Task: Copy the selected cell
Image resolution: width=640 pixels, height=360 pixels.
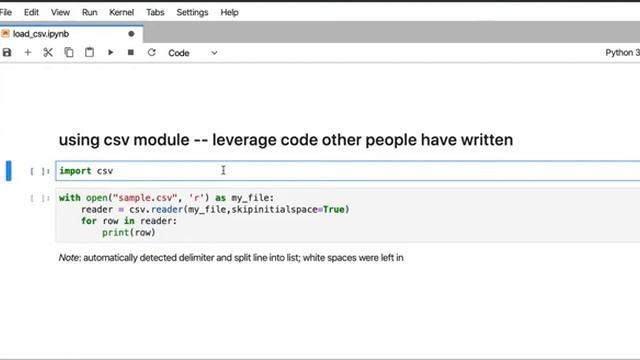Action: 69,53
